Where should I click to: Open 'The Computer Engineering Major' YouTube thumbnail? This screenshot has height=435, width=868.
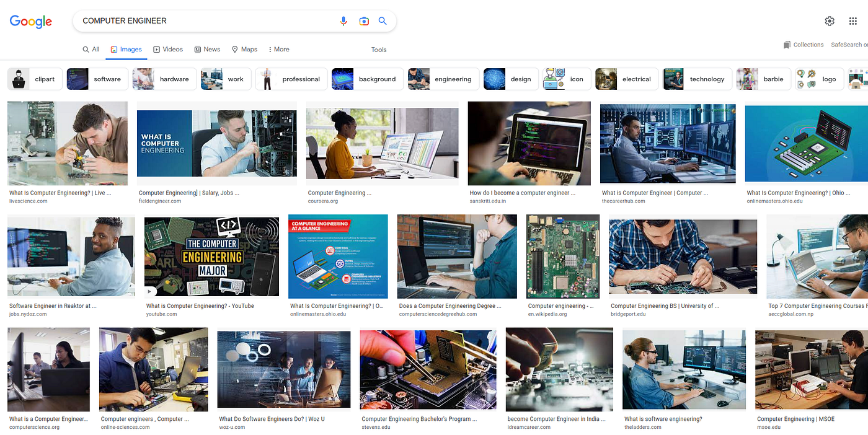coord(211,257)
